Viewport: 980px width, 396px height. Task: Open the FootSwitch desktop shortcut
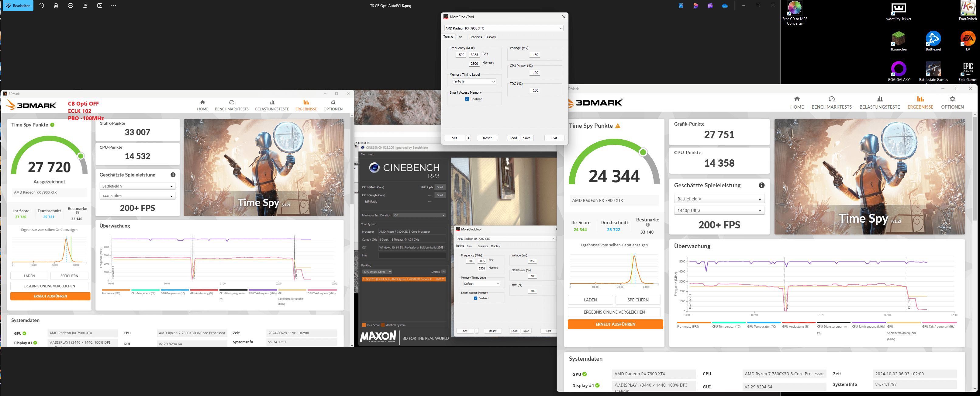coord(968,11)
